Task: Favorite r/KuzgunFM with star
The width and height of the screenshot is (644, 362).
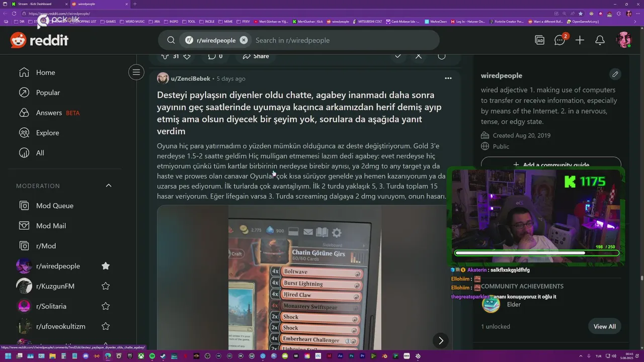Action: tap(106, 286)
